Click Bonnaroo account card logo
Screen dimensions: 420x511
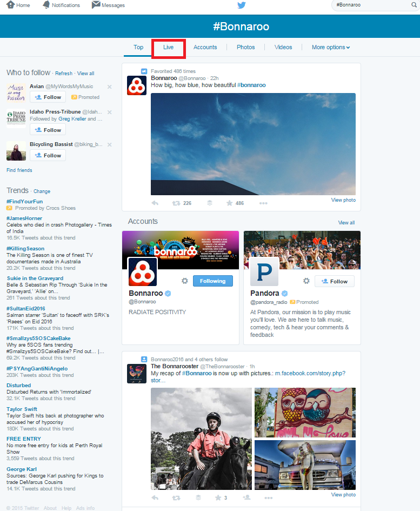click(x=142, y=272)
